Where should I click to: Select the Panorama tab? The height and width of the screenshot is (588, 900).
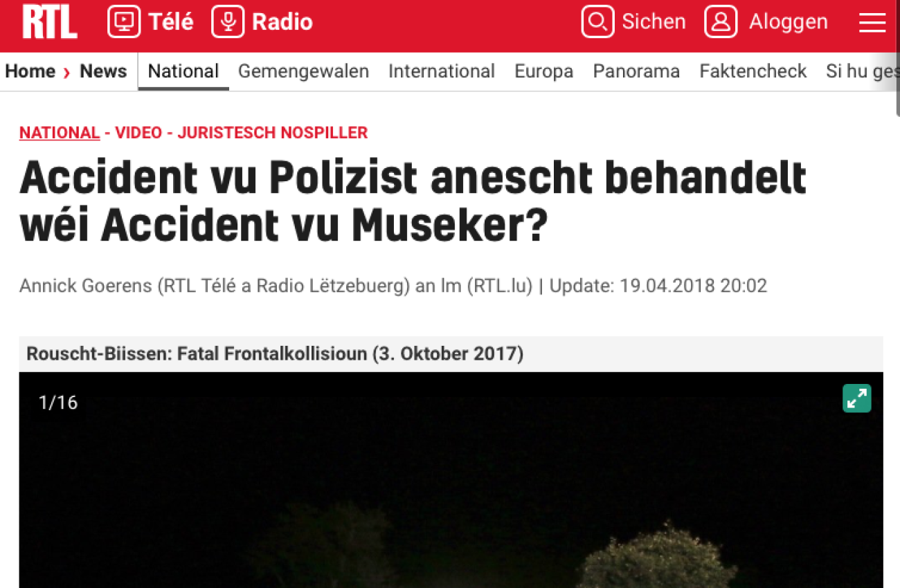pyautogui.click(x=636, y=71)
